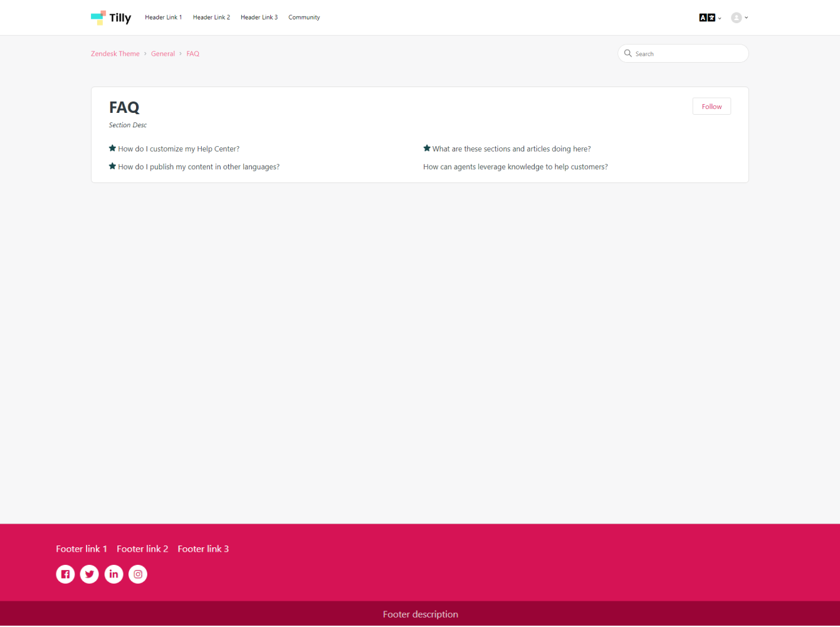Click the Tilly logo in the header
The image size is (840, 627).
coord(111,18)
